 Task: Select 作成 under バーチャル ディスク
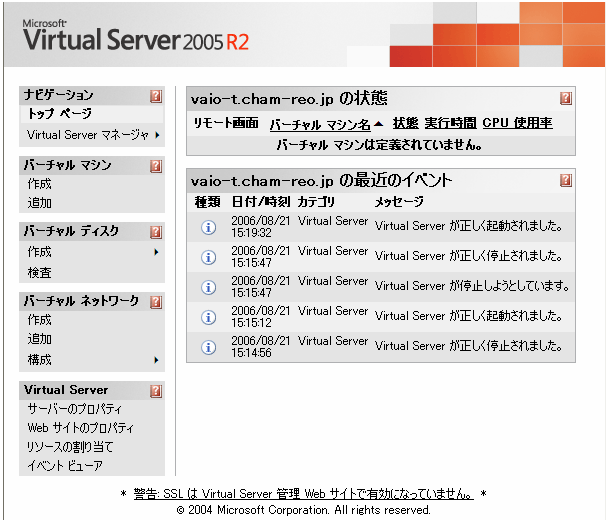coord(39,252)
